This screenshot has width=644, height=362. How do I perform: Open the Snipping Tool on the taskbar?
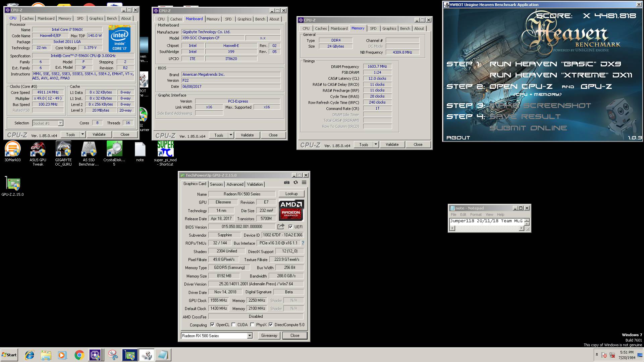point(113,355)
